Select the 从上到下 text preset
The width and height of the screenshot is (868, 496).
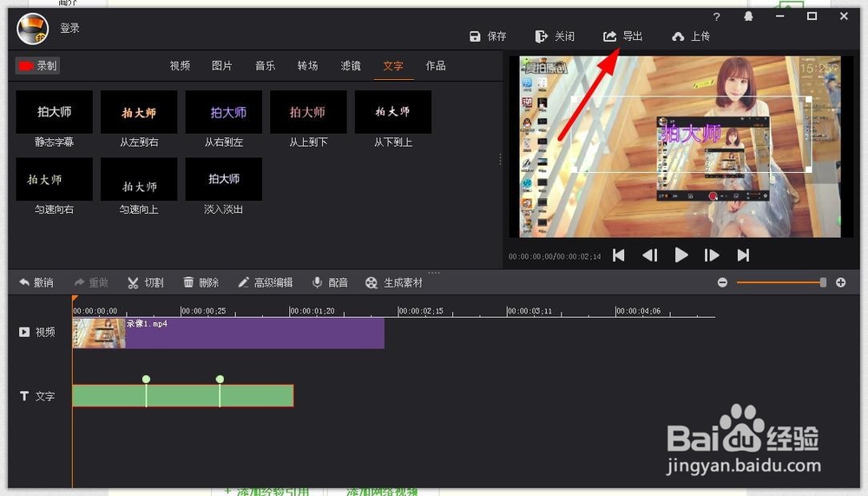(x=308, y=113)
